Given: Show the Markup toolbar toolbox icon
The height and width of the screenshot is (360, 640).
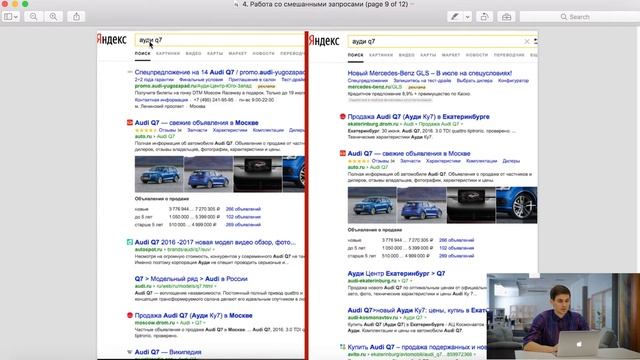Looking at the screenshot, I should (507, 17).
